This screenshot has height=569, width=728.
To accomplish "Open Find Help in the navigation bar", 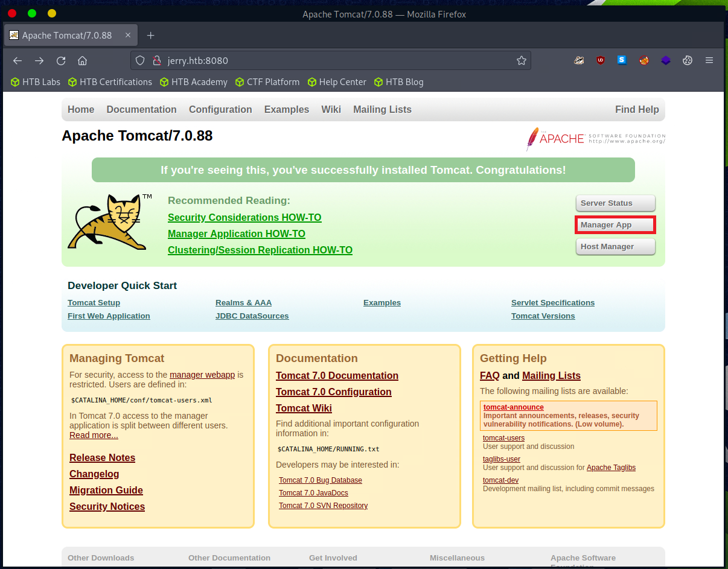I will tap(637, 109).
